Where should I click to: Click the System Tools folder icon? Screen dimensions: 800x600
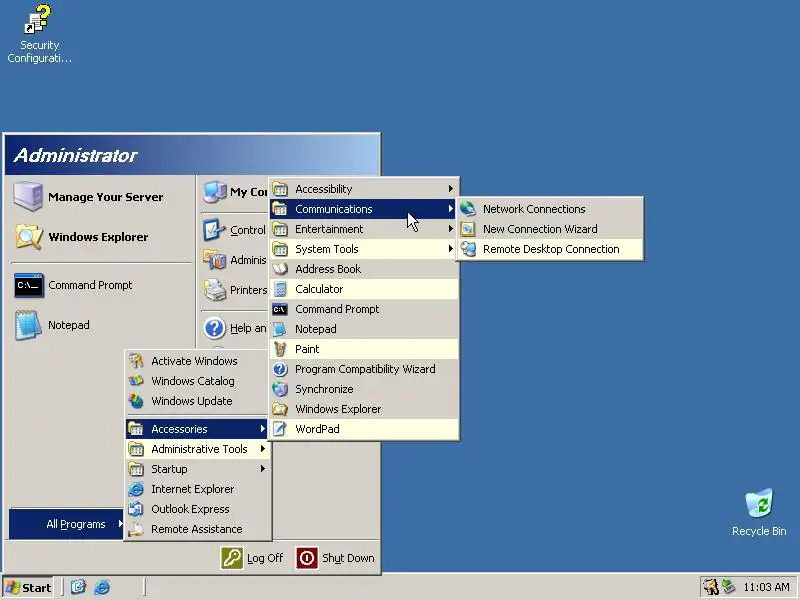[280, 249]
